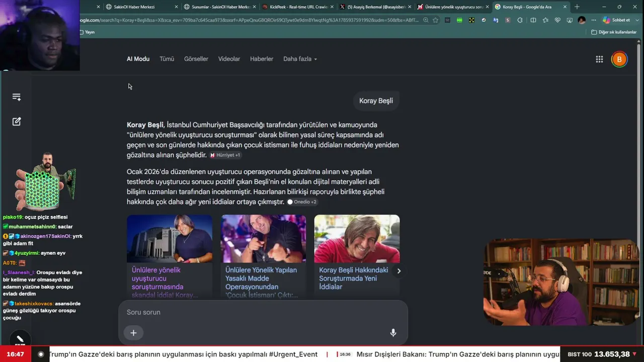
Task: Show next source cards with arrow
Action: pyautogui.click(x=398, y=271)
